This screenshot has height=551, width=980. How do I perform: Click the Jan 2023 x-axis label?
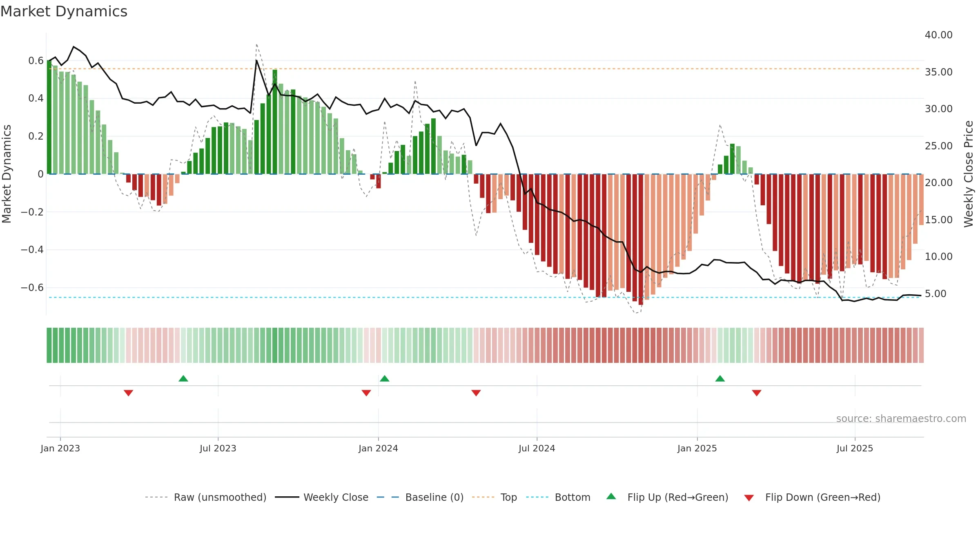pyautogui.click(x=60, y=448)
